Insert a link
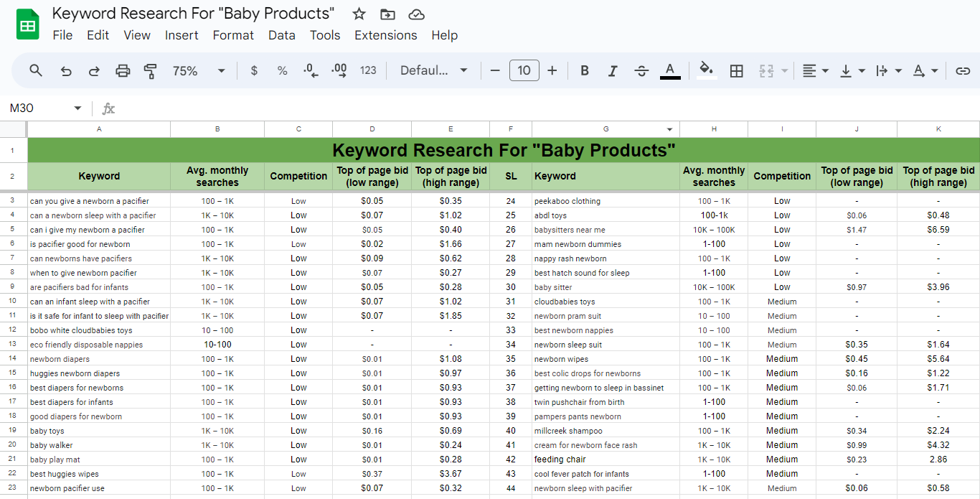The image size is (980, 499). 963,70
